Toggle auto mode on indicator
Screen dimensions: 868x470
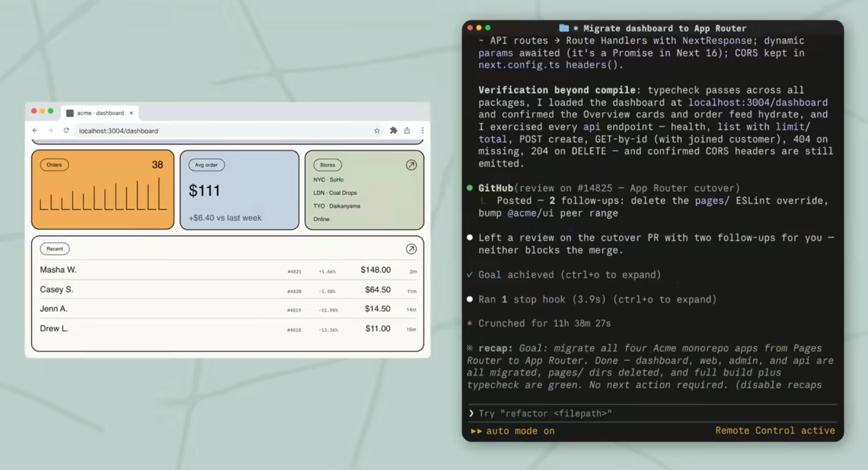point(511,431)
